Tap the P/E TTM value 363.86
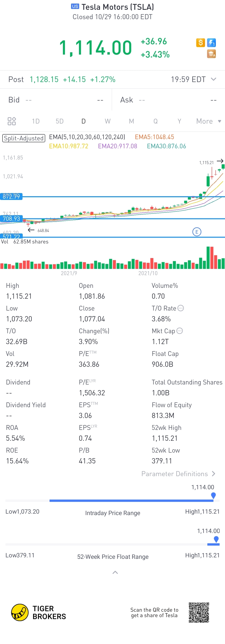Screen dimensions: 225x644 [x=89, y=364]
